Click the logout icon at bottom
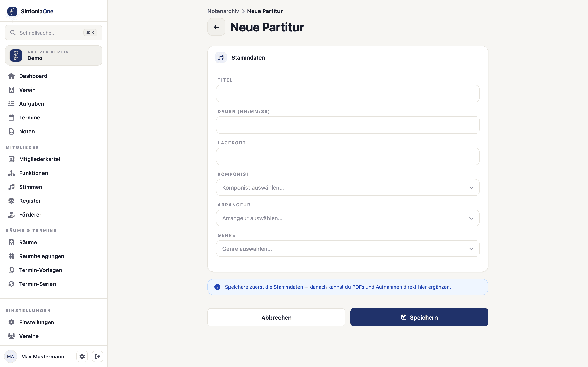 click(97, 356)
